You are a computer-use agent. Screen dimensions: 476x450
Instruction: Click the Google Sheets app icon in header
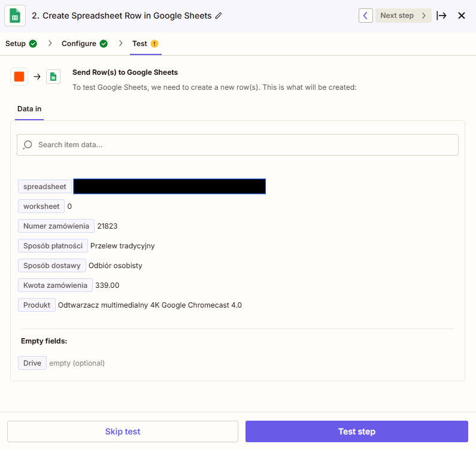pyautogui.click(x=15, y=16)
